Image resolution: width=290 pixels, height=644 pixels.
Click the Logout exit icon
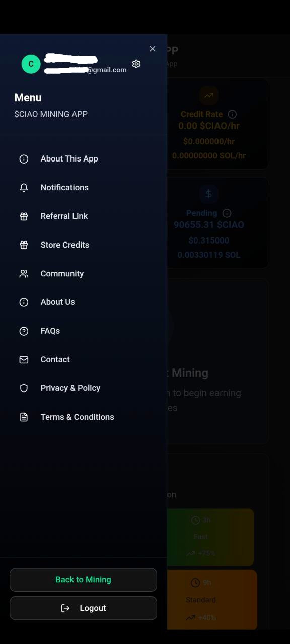click(65, 608)
